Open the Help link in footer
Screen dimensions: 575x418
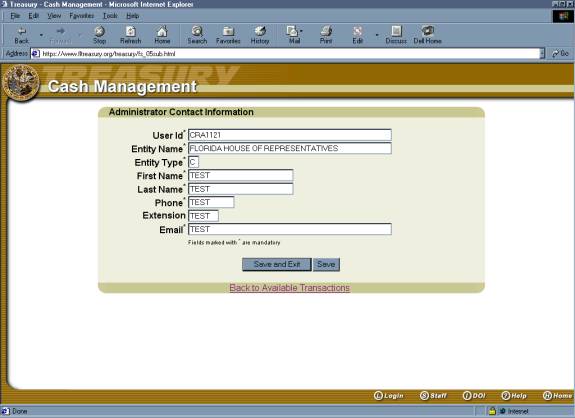pos(514,396)
